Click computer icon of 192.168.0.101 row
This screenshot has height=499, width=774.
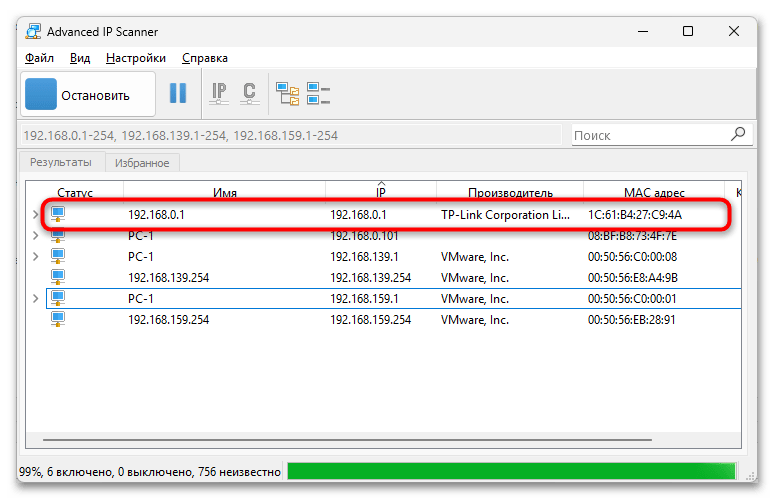click(58, 236)
